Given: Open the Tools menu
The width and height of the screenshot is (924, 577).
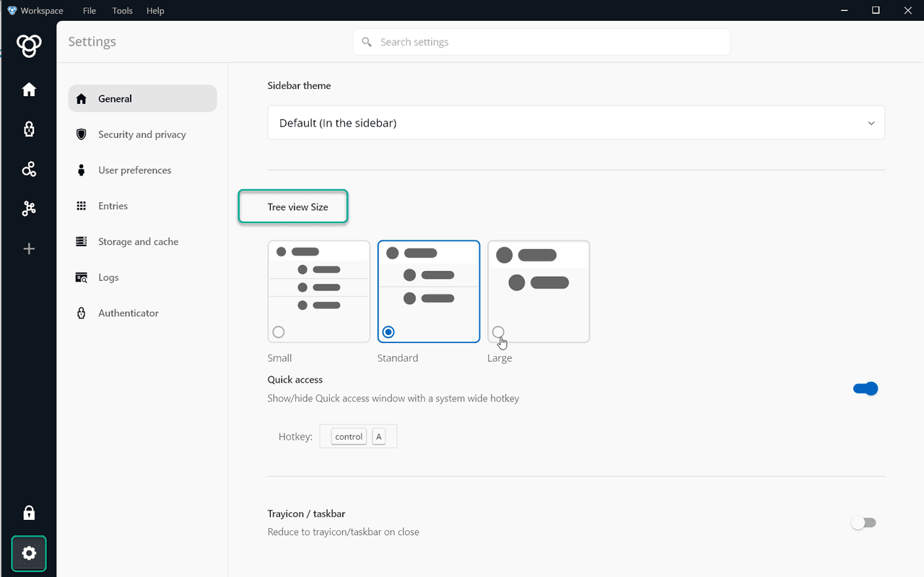Looking at the screenshot, I should click(122, 11).
